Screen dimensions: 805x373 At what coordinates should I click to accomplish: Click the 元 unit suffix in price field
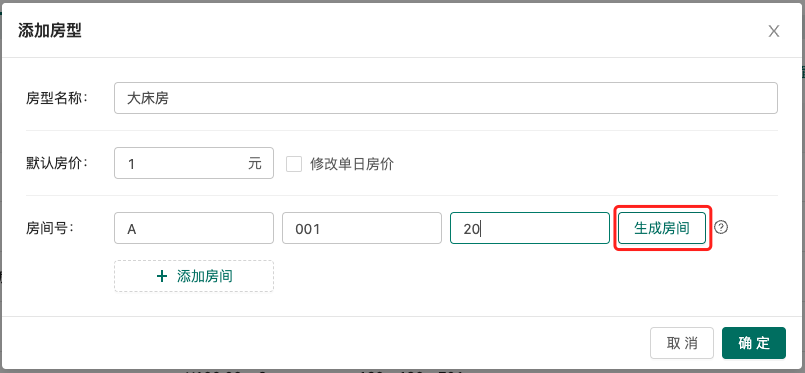pos(255,163)
